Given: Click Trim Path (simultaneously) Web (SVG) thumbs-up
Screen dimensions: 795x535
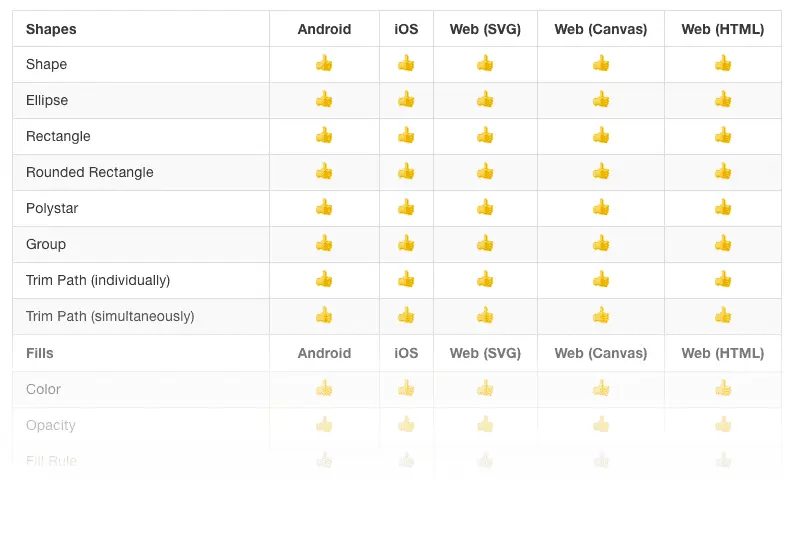Looking at the screenshot, I should pyautogui.click(x=485, y=316).
